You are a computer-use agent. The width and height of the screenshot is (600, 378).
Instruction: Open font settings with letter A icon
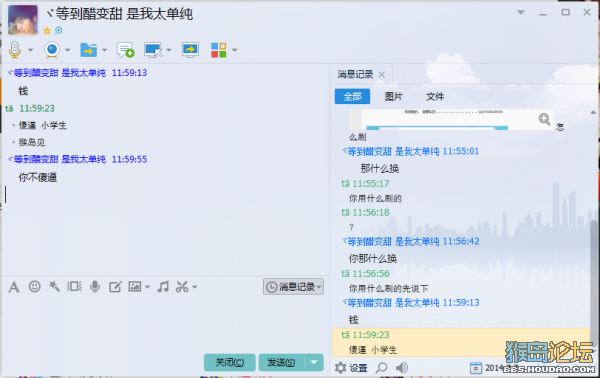(x=14, y=287)
